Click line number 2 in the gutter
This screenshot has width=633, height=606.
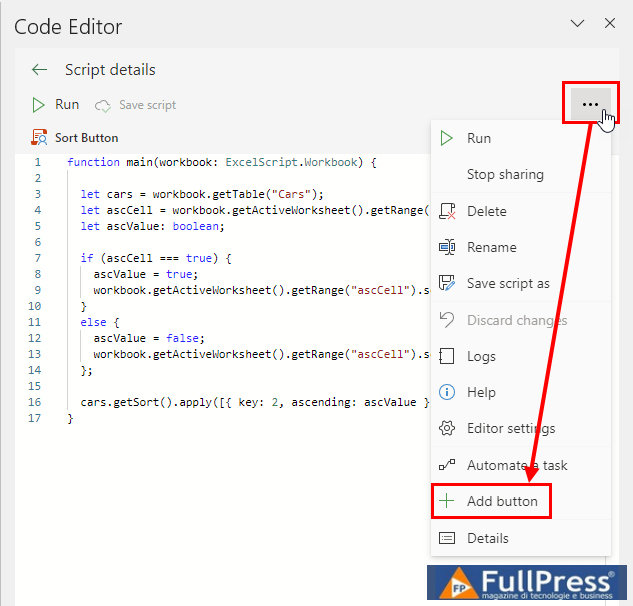tap(38, 178)
